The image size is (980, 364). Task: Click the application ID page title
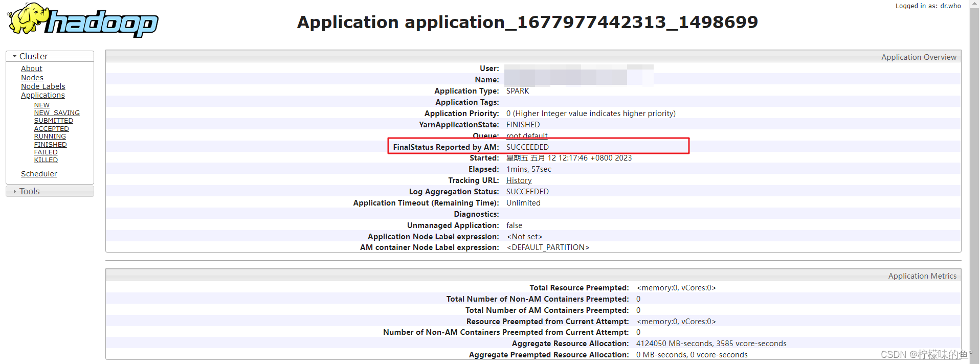(527, 22)
